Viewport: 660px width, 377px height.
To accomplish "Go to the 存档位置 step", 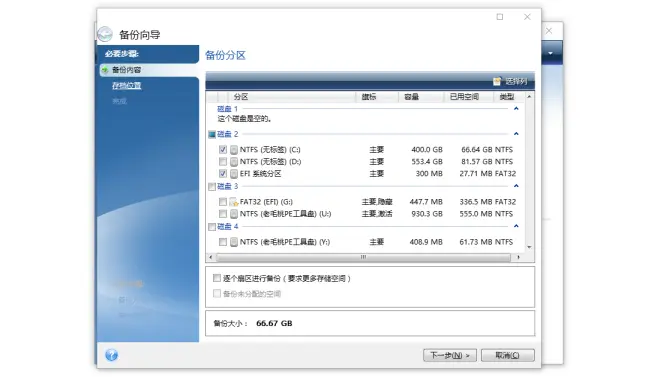I will (x=126, y=85).
